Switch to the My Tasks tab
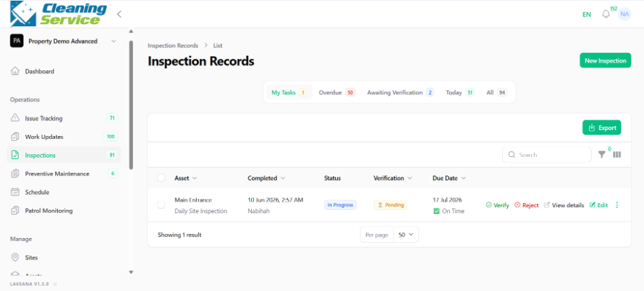Image resolution: width=644 pixels, height=291 pixels. tap(288, 93)
